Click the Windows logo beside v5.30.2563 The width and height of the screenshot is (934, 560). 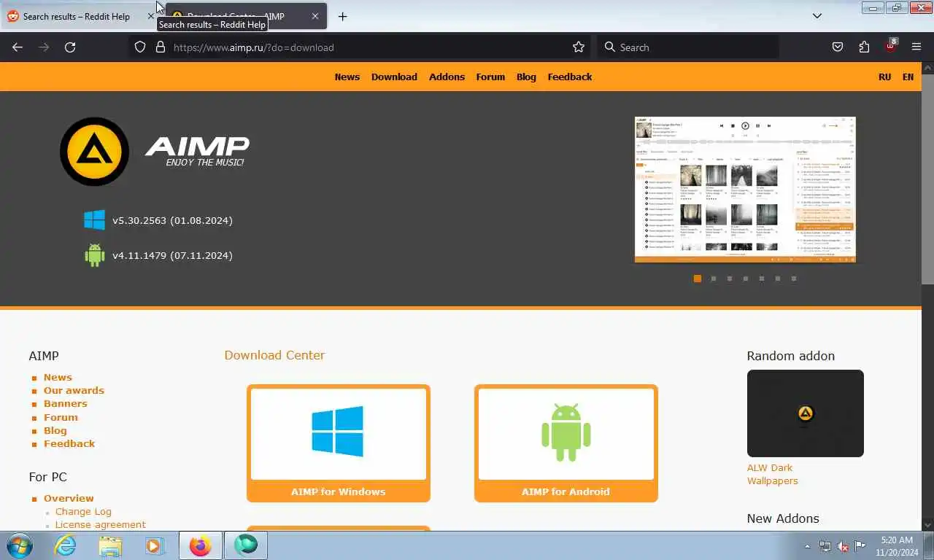point(95,220)
